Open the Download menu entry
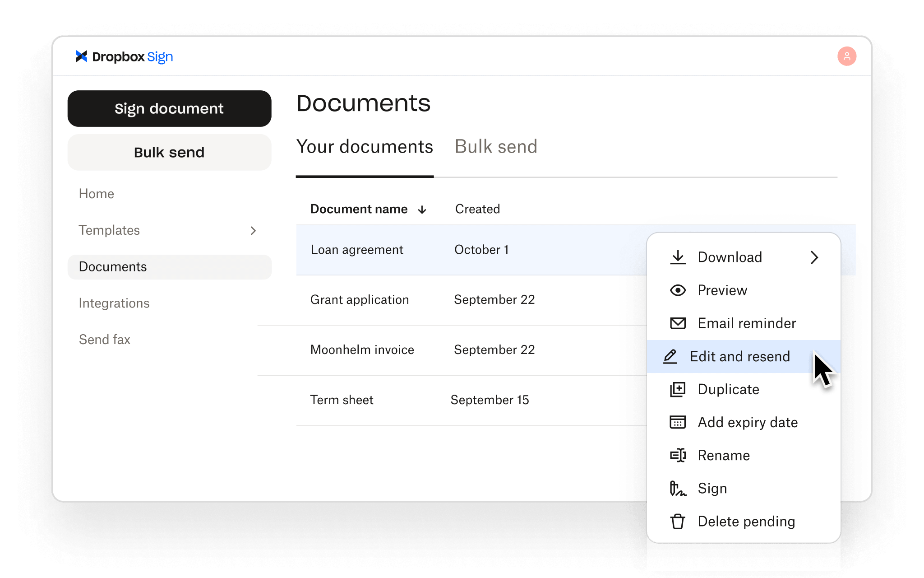This screenshot has height=578, width=924. [x=744, y=257]
